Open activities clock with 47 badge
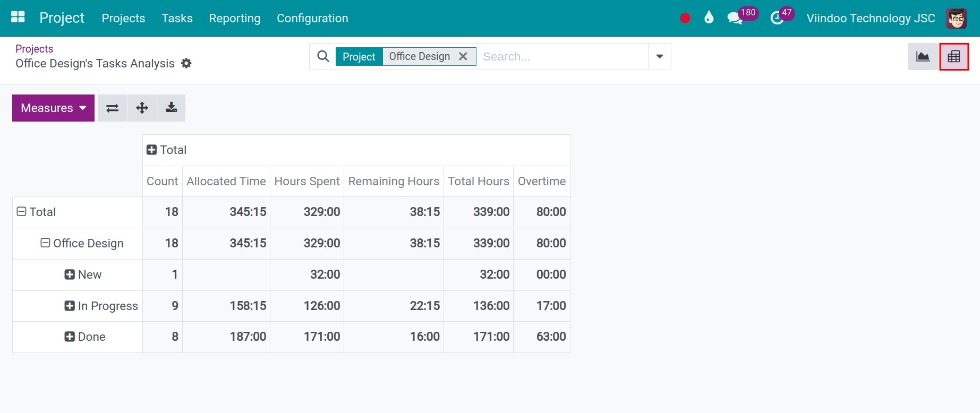 point(782,16)
